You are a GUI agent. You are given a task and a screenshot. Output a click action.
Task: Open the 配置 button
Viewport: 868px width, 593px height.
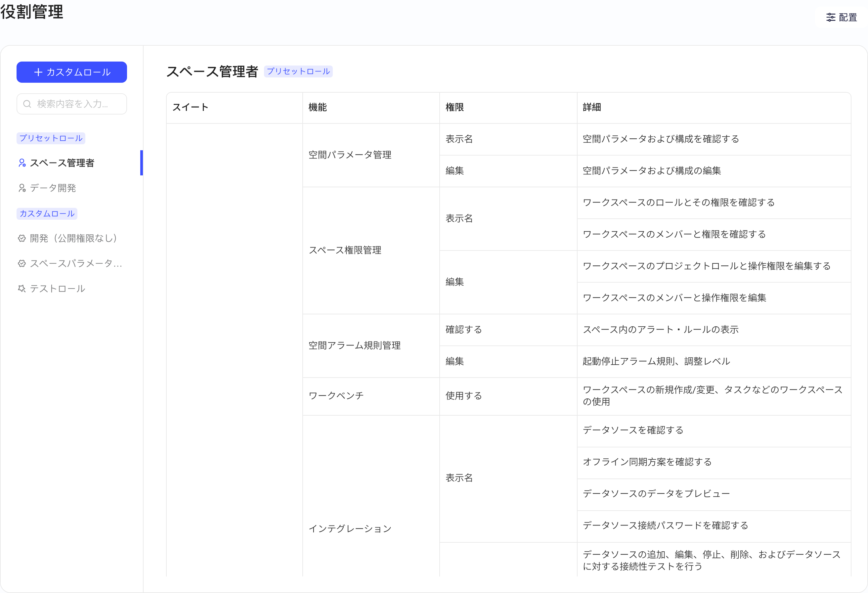click(842, 17)
